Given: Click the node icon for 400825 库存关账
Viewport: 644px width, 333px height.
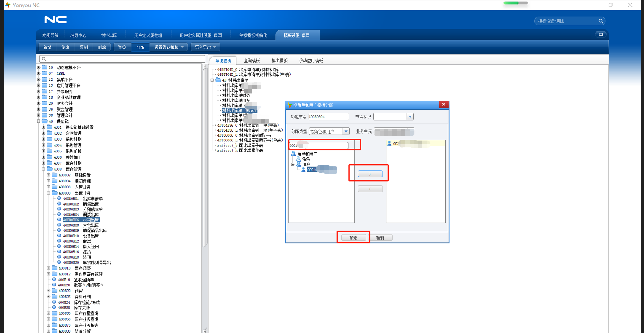Looking at the screenshot, I should click(x=54, y=308).
